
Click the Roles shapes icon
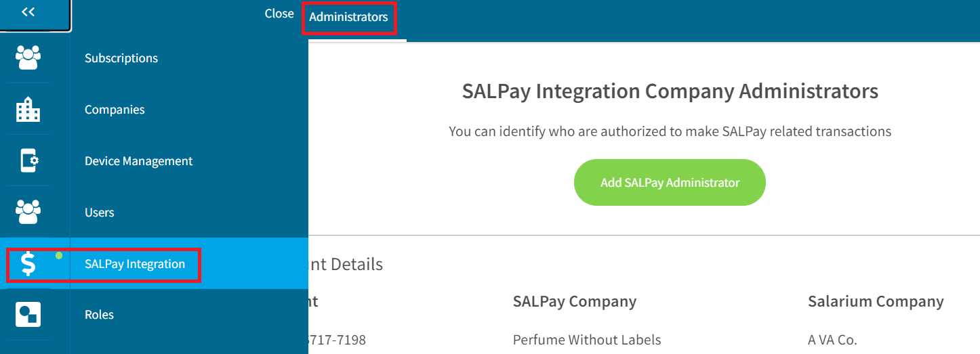28,315
